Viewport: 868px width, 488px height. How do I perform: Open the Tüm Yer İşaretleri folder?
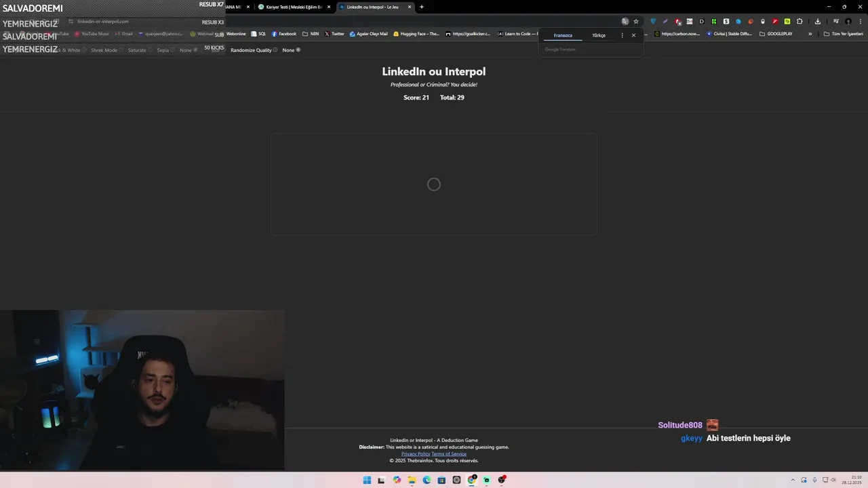(844, 34)
